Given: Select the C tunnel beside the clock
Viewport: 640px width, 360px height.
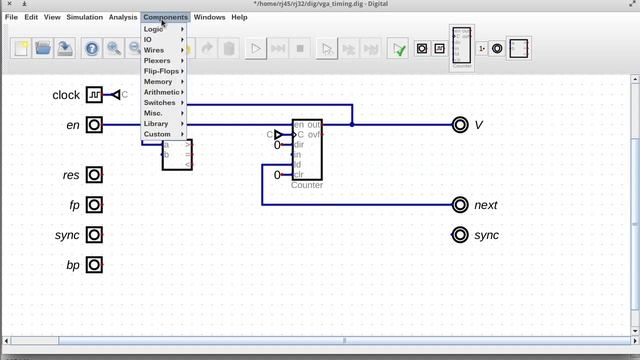Looking at the screenshot, I should point(117,95).
